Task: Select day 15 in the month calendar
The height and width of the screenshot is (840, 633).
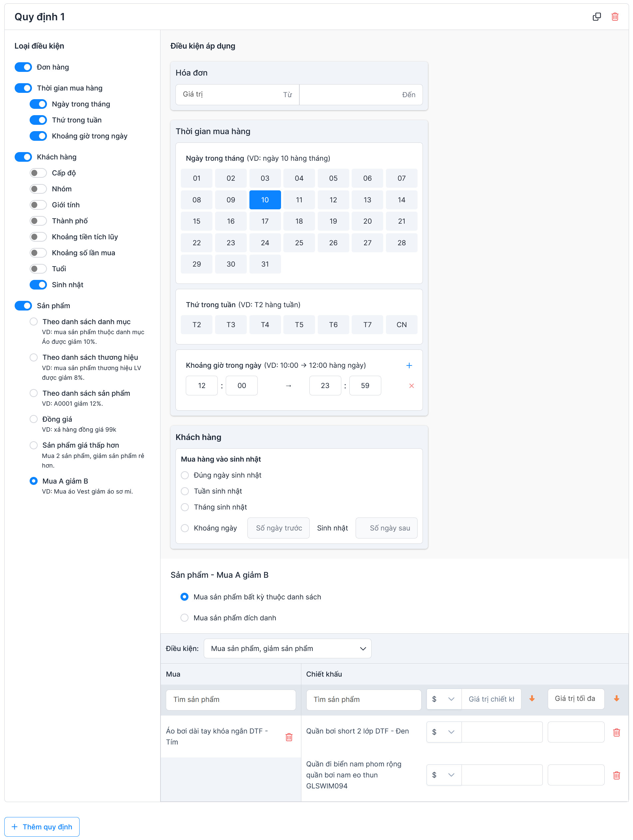Action: tap(196, 221)
